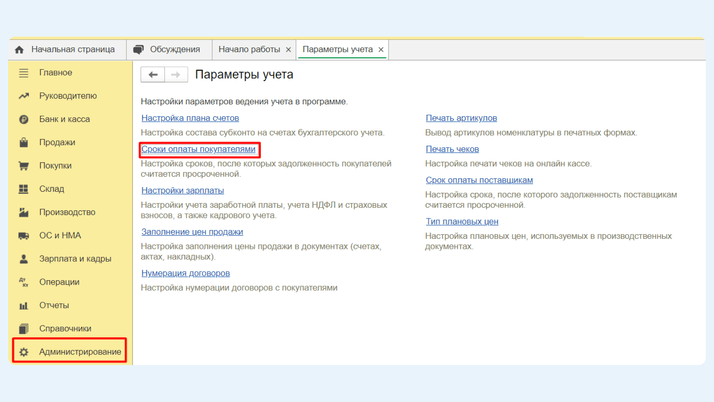
Task: Open the Нумерация договоров link
Action: (x=185, y=274)
